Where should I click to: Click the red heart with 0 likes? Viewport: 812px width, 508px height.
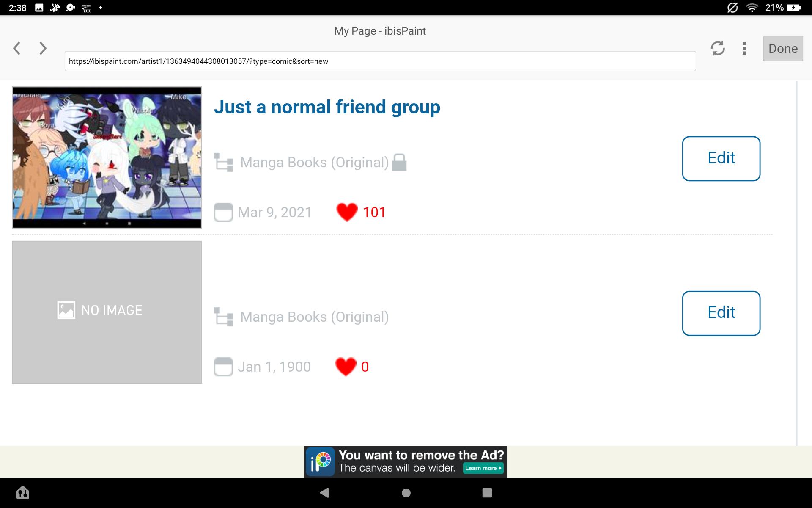click(346, 367)
